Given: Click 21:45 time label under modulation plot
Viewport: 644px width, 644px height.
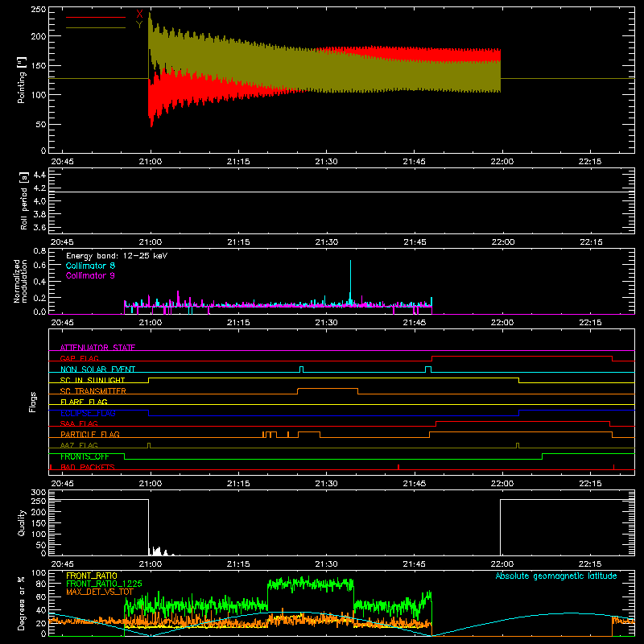Looking at the screenshot, I should pos(415,323).
